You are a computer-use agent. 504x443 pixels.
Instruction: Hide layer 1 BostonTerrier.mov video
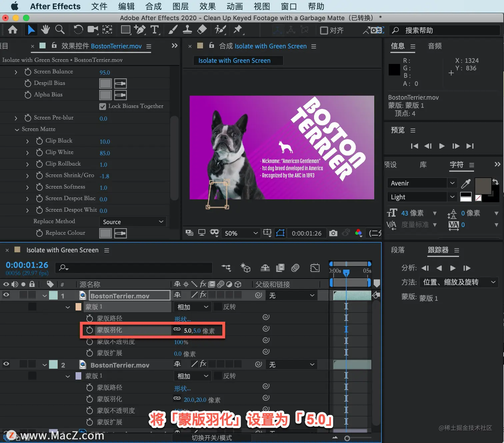[x=6, y=295]
